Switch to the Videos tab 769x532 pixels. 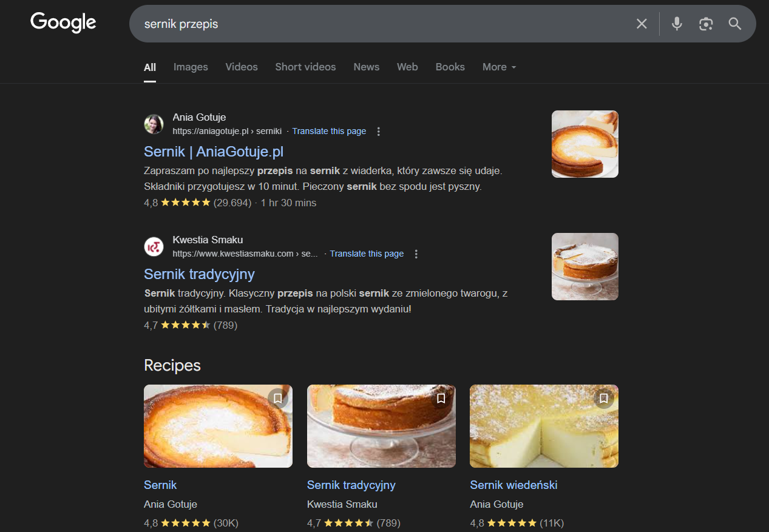[x=242, y=67]
